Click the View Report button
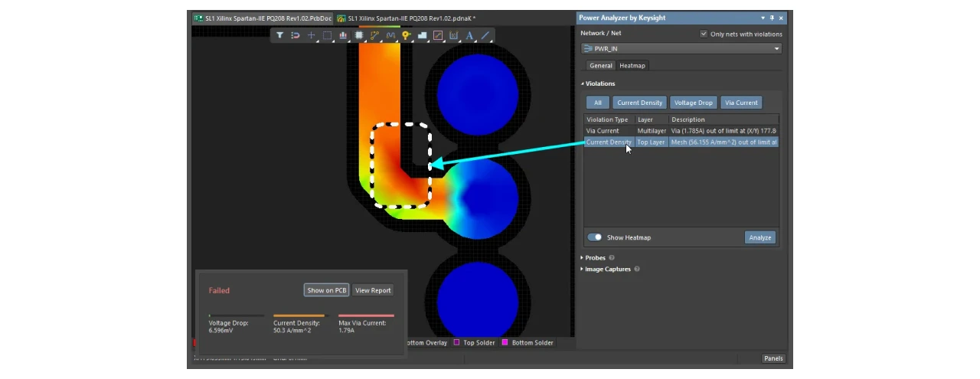This screenshot has width=980, height=379. [373, 290]
